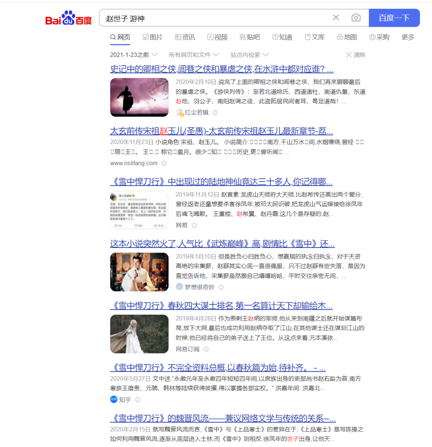
Task: Click the 红尘若镜 author avatar icon
Action: 180,112
